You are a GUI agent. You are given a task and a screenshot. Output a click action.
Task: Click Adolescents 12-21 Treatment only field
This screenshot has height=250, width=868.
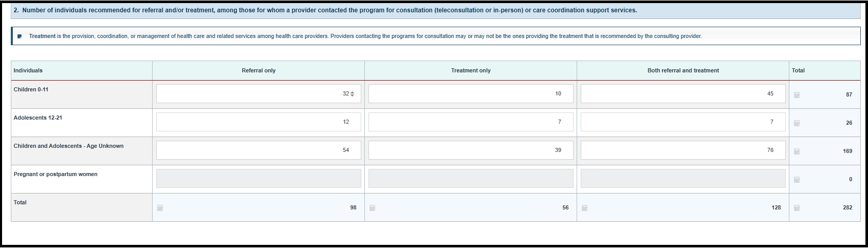click(x=471, y=122)
